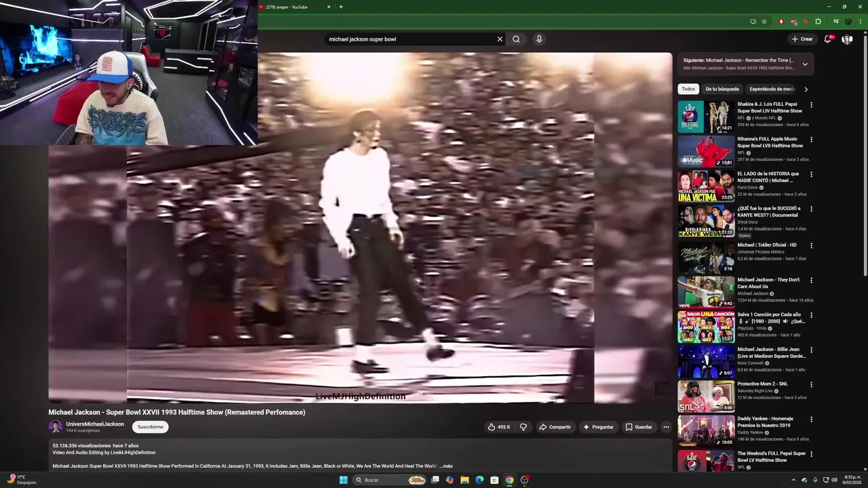This screenshot has width=868, height=488.
Task: Click the Michael Jackson video player
Action: pyautogui.click(x=360, y=228)
